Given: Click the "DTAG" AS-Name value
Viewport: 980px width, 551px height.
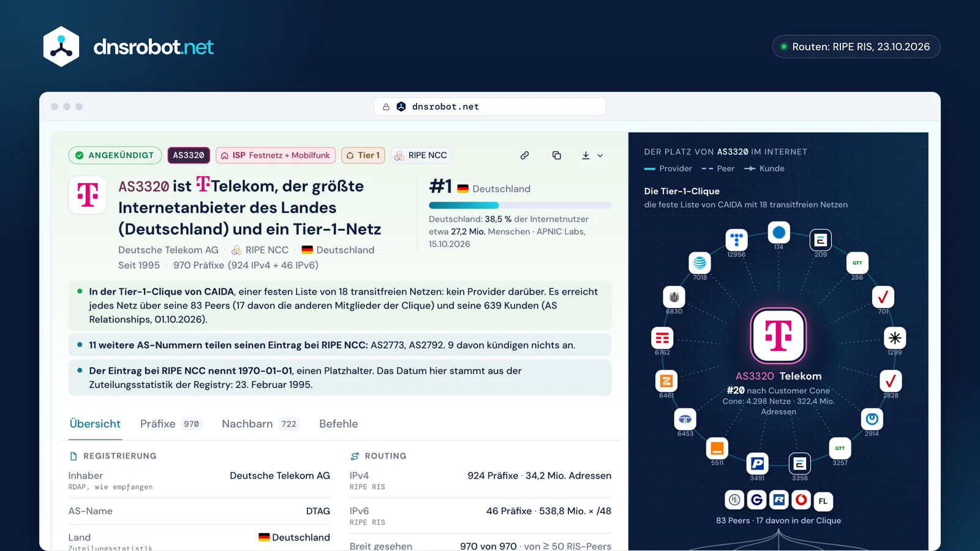Looking at the screenshot, I should 318,511.
